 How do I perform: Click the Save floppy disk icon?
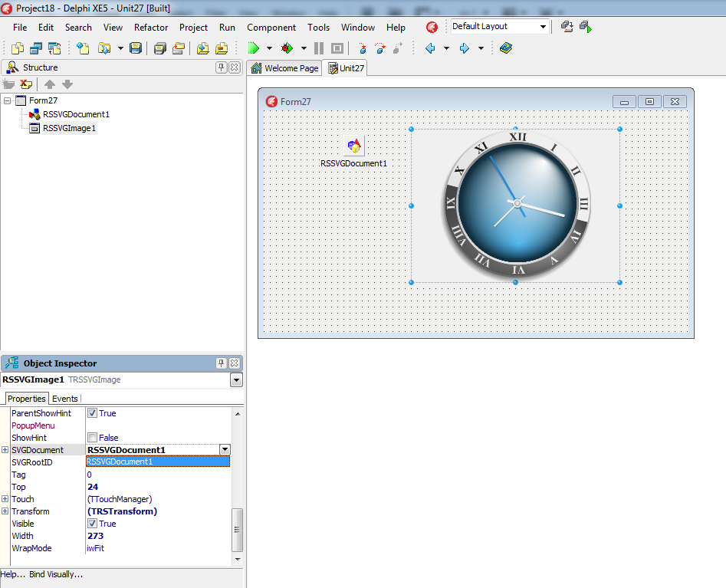[136, 48]
